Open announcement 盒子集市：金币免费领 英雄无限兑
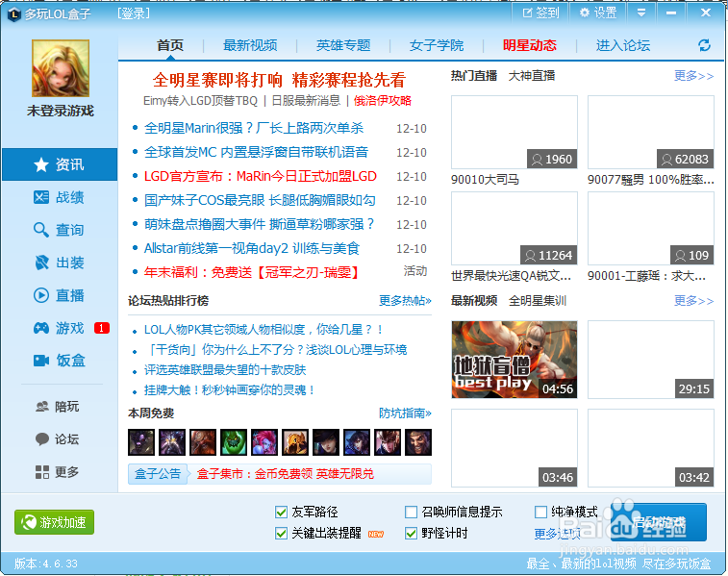 click(285, 474)
